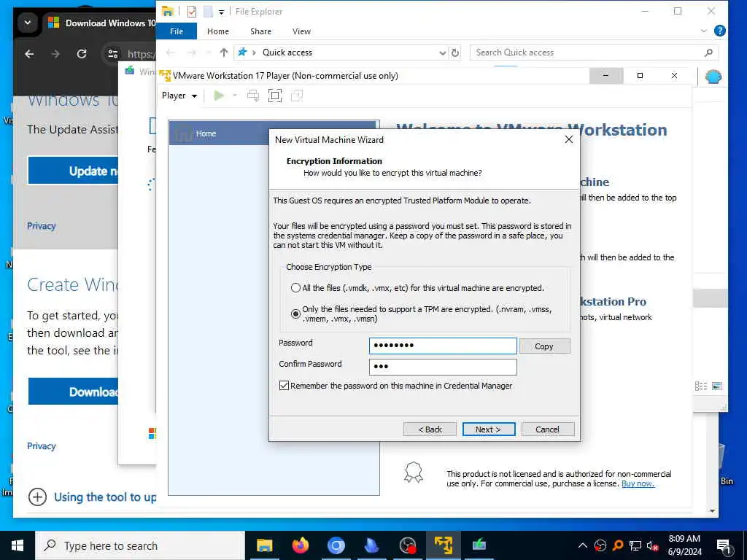The width and height of the screenshot is (747, 560).
Task: Click the clock showing 8:09 AM
Action: pos(684,539)
